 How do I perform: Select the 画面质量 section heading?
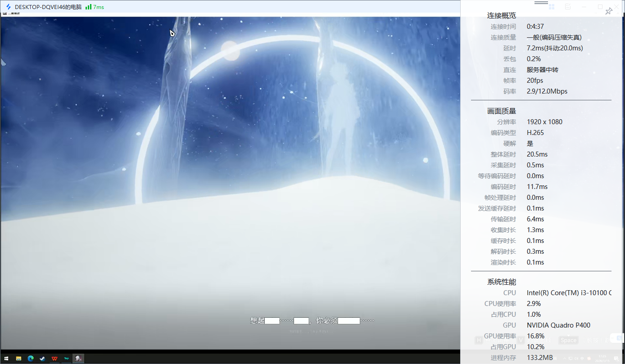pyautogui.click(x=501, y=111)
